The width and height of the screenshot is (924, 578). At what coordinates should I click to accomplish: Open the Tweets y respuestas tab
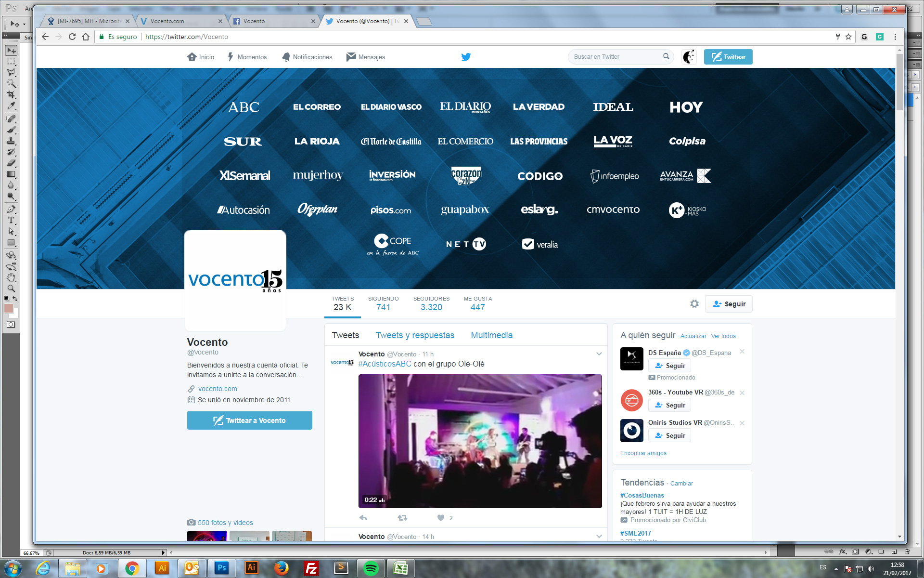click(x=415, y=335)
